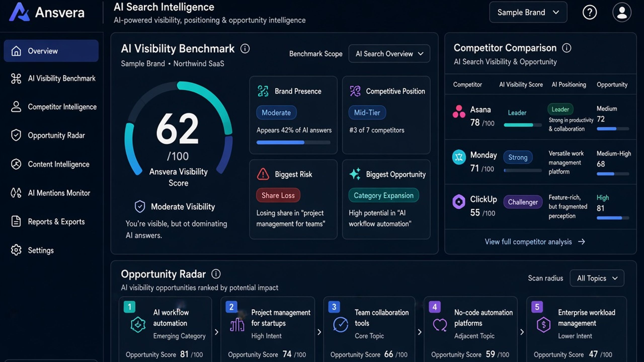Expand the AI Search Overview scope dropdown
644x362 pixels.
pos(389,54)
